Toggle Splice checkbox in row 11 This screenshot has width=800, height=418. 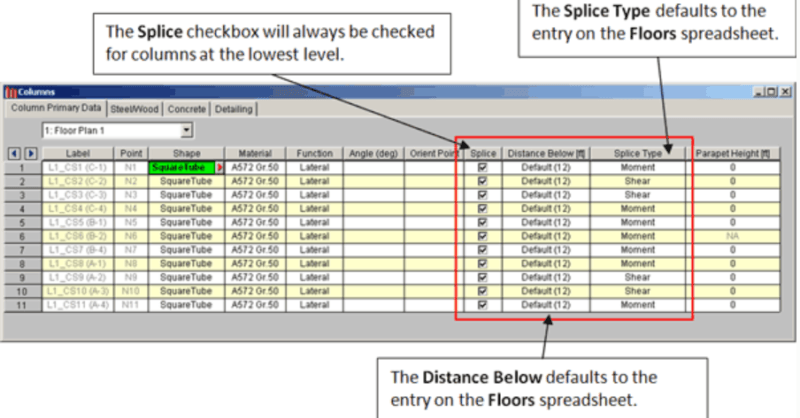coord(483,304)
